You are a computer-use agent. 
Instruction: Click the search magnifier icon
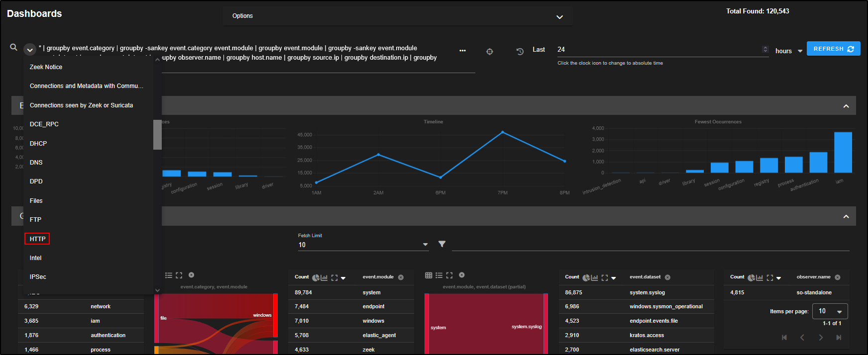[x=13, y=47]
